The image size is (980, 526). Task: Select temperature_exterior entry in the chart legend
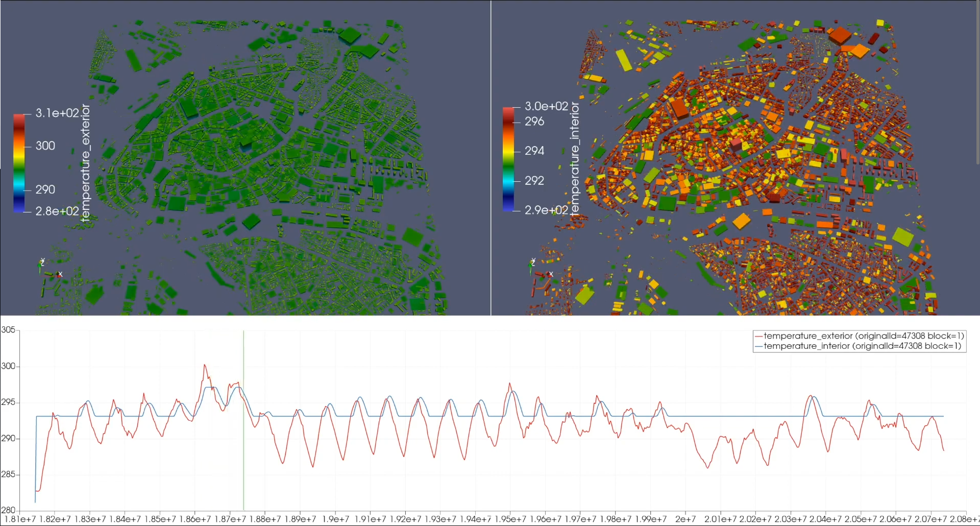[x=860, y=336]
